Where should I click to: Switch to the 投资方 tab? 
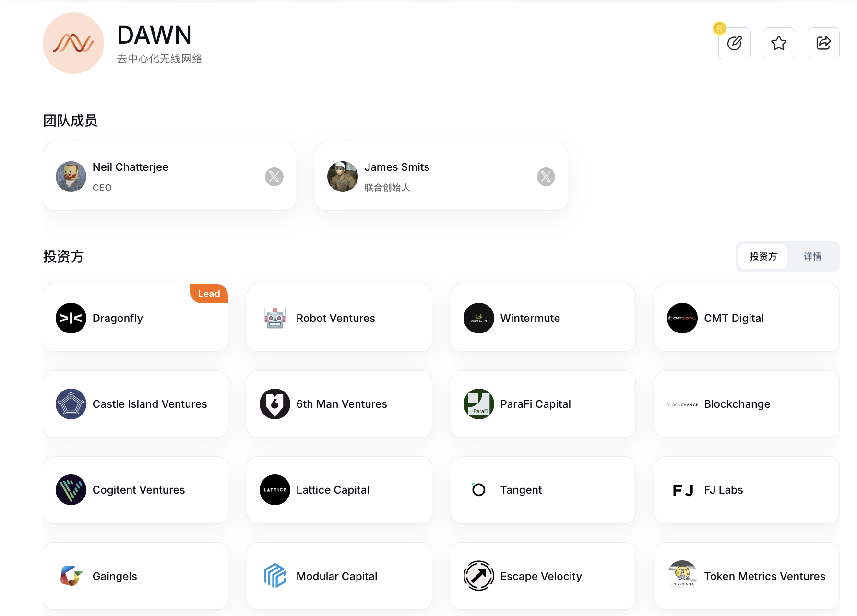[763, 257]
